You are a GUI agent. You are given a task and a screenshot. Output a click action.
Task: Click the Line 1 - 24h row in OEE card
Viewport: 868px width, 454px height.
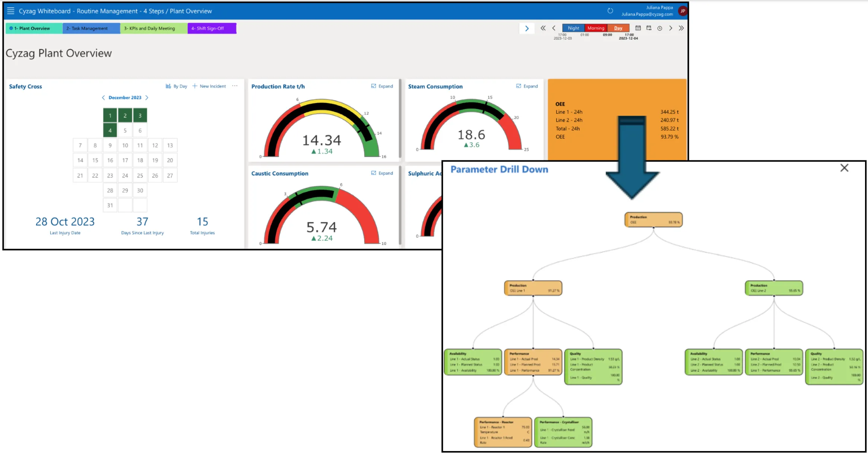617,112
